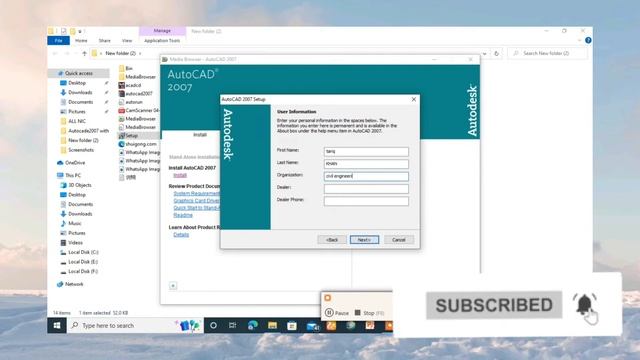The width and height of the screenshot is (640, 360).
Task: Select Network in navigation pane
Action: (x=74, y=284)
